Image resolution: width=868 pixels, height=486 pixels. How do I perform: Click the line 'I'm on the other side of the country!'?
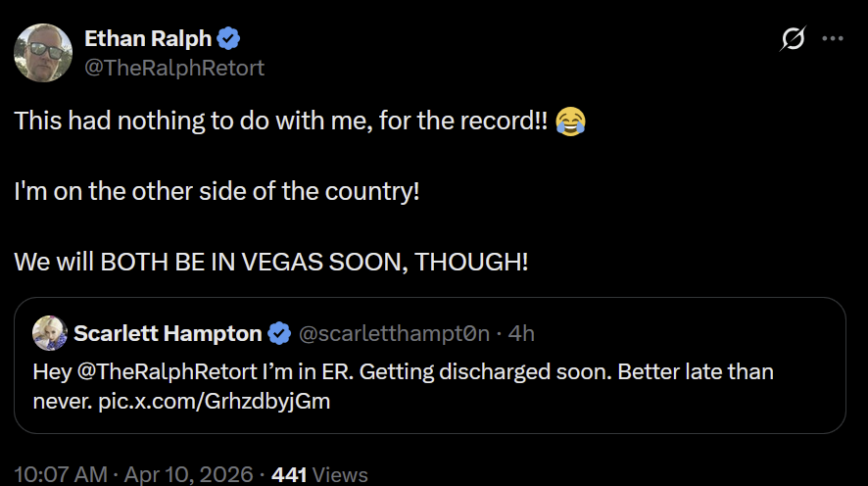pyautogui.click(x=217, y=191)
